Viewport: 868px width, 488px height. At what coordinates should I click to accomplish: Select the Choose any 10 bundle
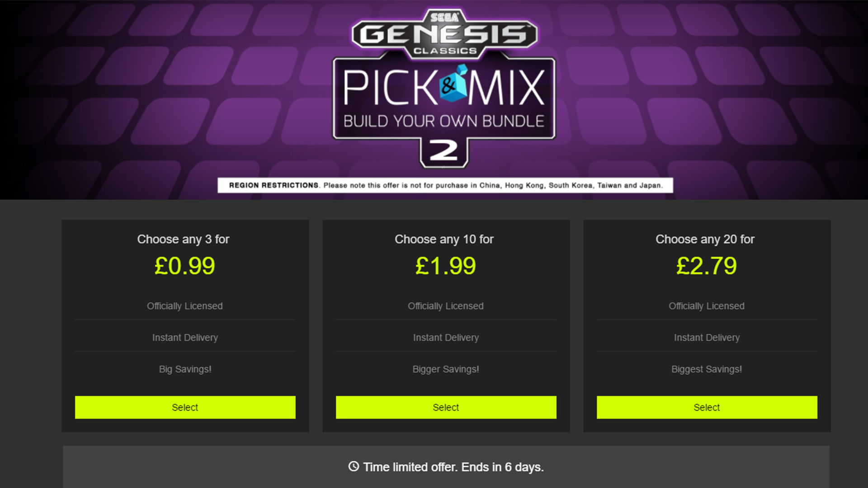[x=446, y=407]
